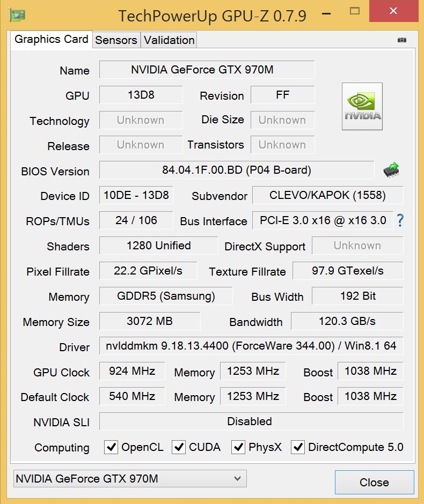424x504 pixels.
Task: Click the Pixel Fillrate value 22.2 GPixel/s
Action: click(x=148, y=271)
